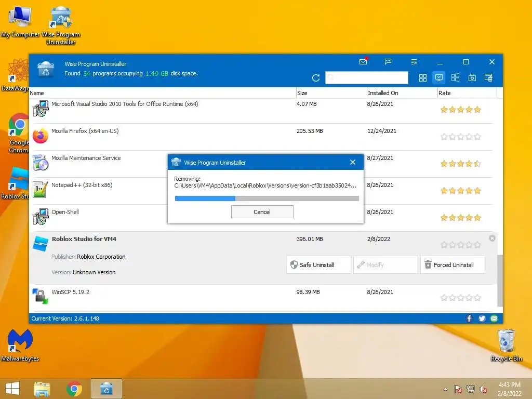
Task: Click Safe Uninstall for Roblox Studio
Action: [x=318, y=264]
